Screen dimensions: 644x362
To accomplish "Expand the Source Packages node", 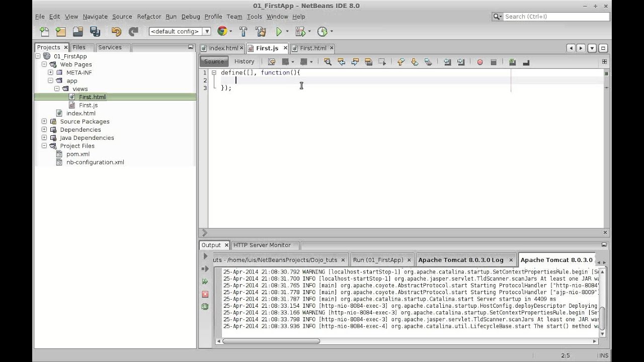I will pyautogui.click(x=44, y=121).
